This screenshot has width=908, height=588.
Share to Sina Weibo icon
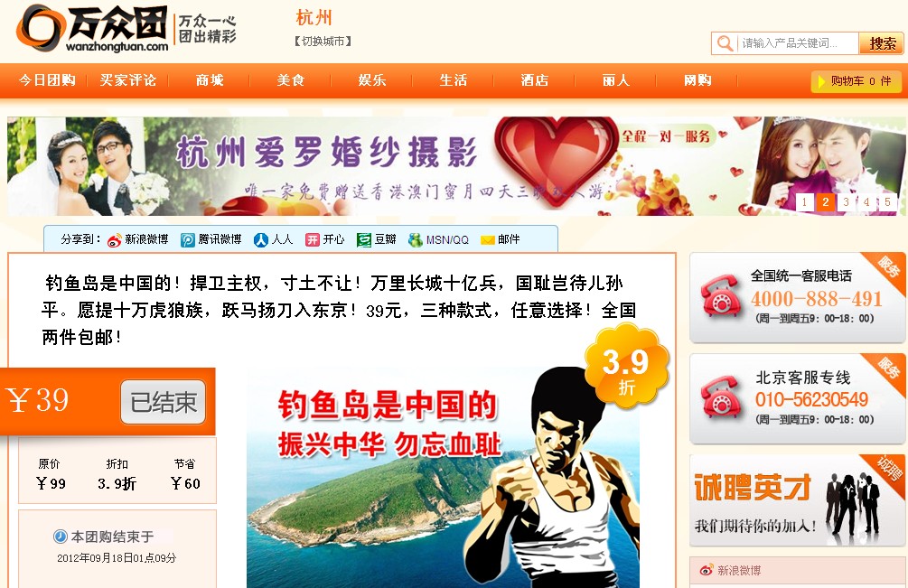(x=115, y=240)
